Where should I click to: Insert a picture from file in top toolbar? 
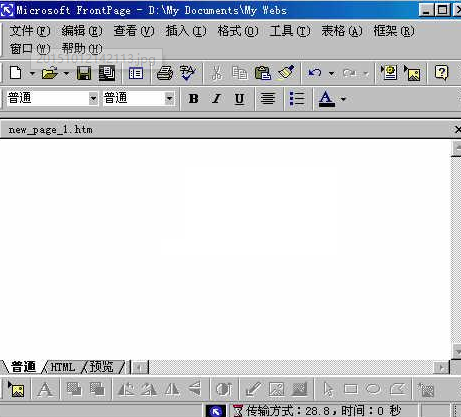[412, 73]
